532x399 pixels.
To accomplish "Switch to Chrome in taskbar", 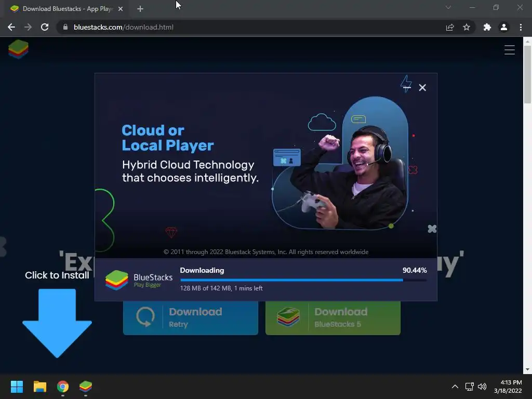I will [63, 387].
